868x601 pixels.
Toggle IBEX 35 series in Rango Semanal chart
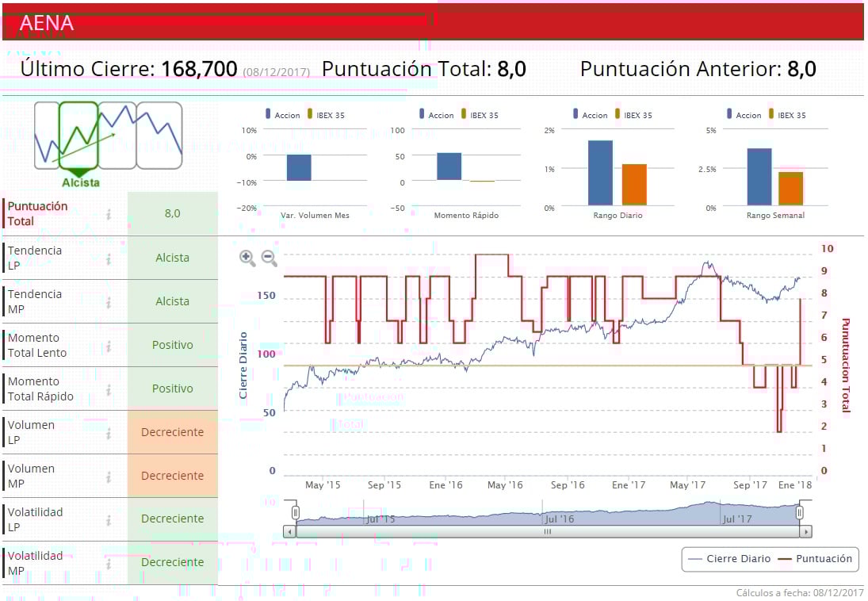tap(787, 115)
